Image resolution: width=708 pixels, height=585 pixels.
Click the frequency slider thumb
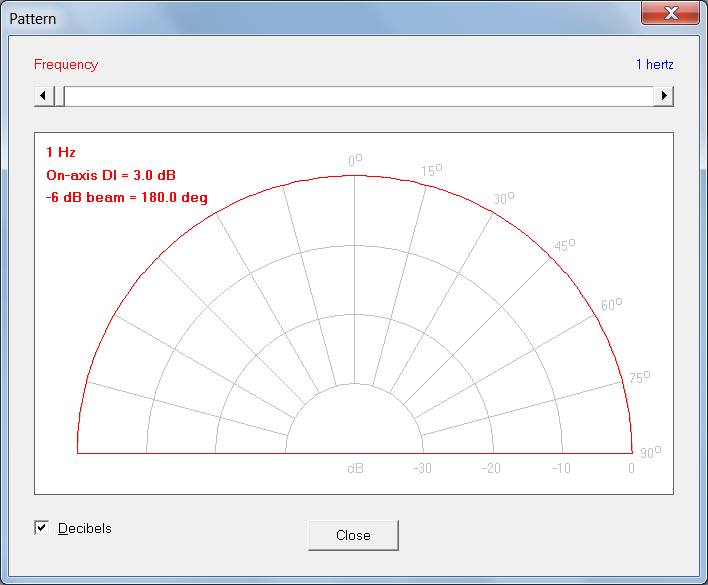point(59,96)
